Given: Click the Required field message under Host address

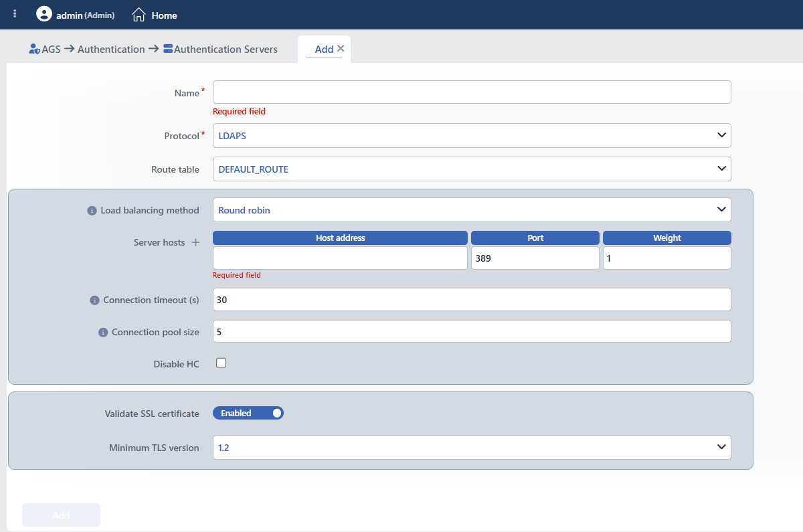Looking at the screenshot, I should 236,275.
